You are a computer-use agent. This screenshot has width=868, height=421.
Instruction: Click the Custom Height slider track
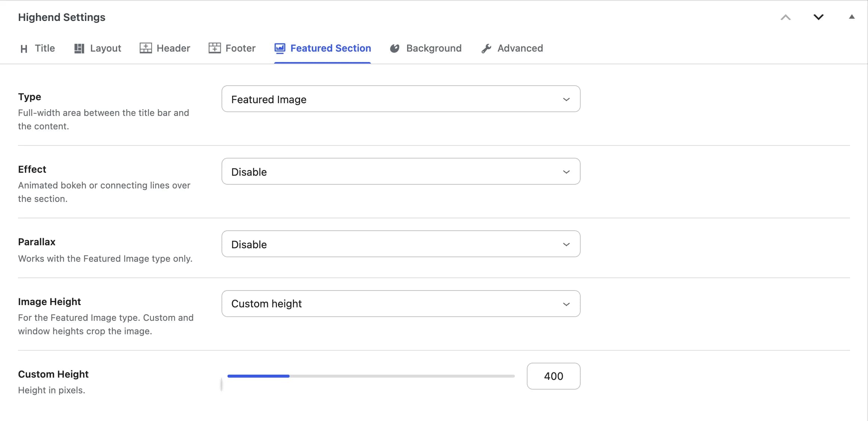371,376
